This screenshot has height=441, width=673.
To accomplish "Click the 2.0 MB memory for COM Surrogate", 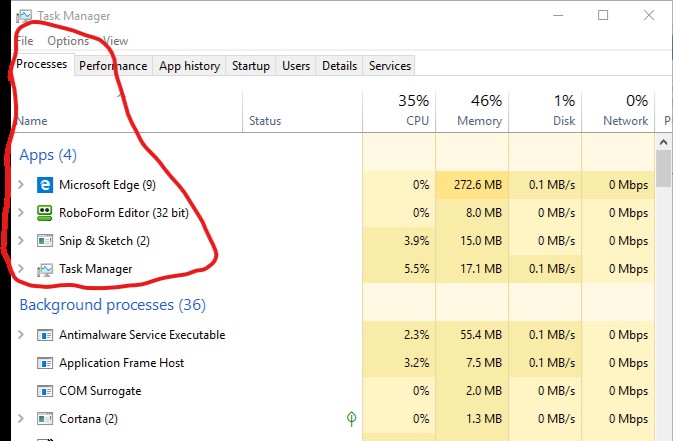I will coord(484,391).
